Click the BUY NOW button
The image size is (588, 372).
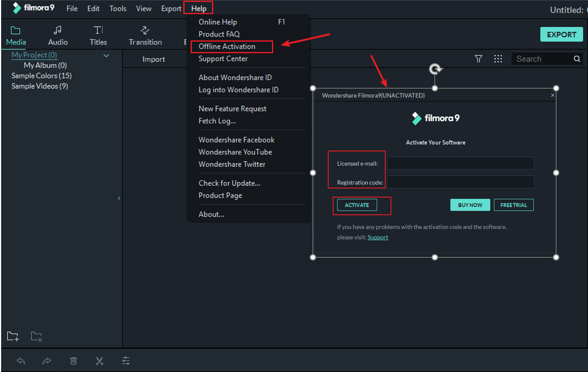pos(470,205)
